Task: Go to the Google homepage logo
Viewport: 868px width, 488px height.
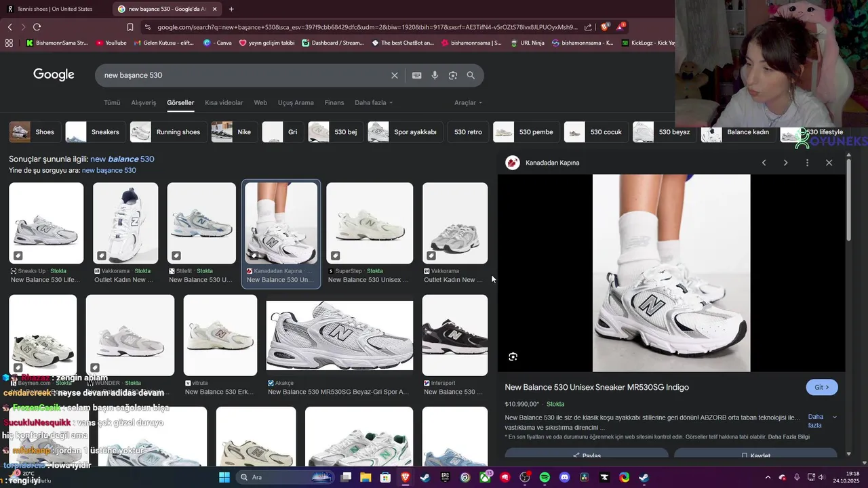Action: click(54, 75)
